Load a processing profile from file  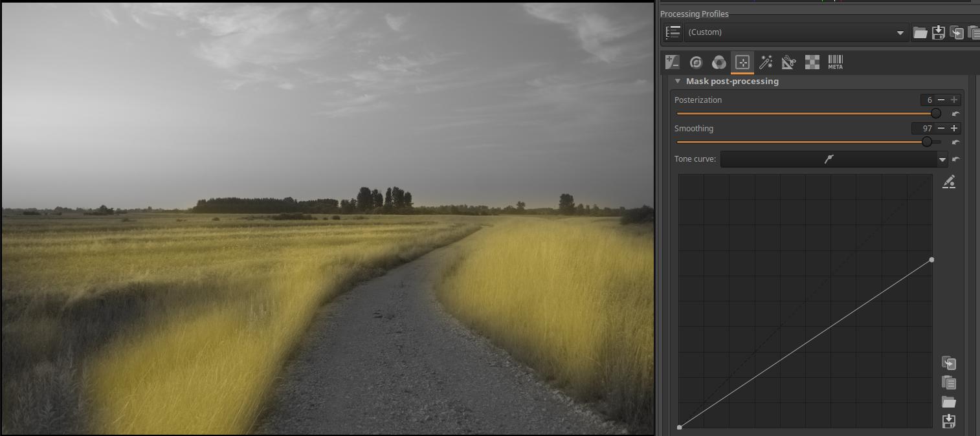click(x=920, y=32)
